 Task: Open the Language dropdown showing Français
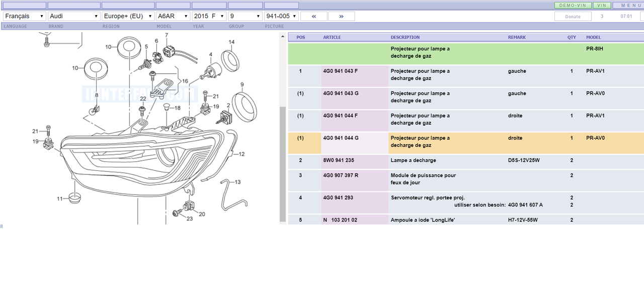point(24,16)
